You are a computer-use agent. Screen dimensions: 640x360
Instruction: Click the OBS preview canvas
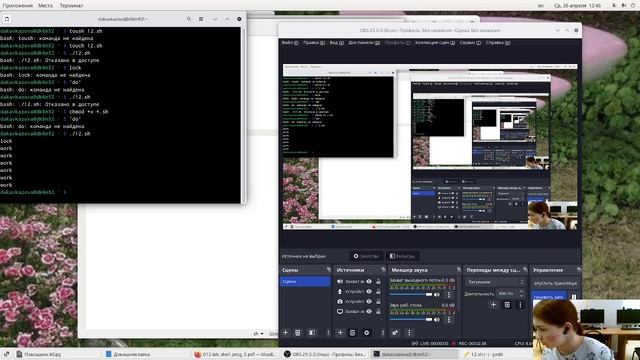[430, 147]
